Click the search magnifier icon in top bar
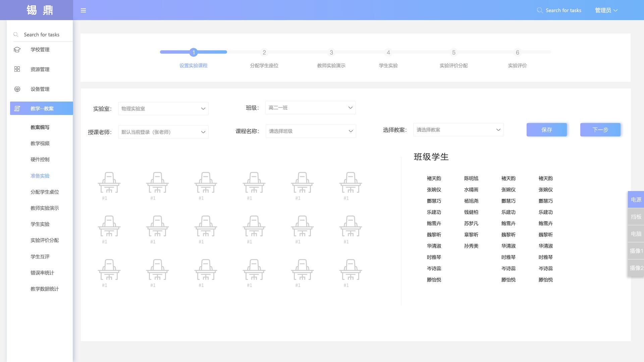The width and height of the screenshot is (644, 362). (539, 10)
